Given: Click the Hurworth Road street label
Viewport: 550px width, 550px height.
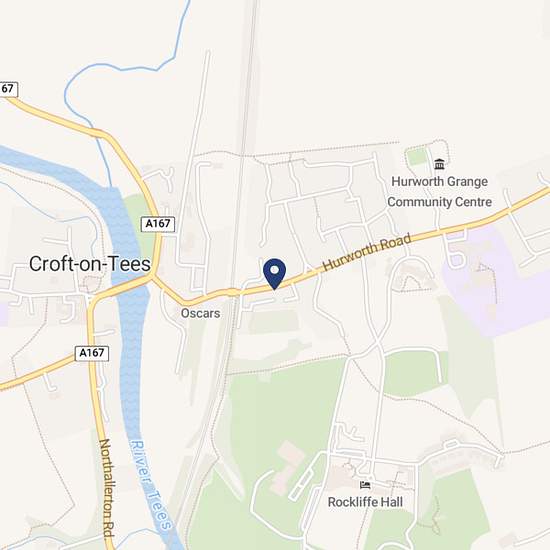Looking at the screenshot, I should pyautogui.click(x=367, y=252).
